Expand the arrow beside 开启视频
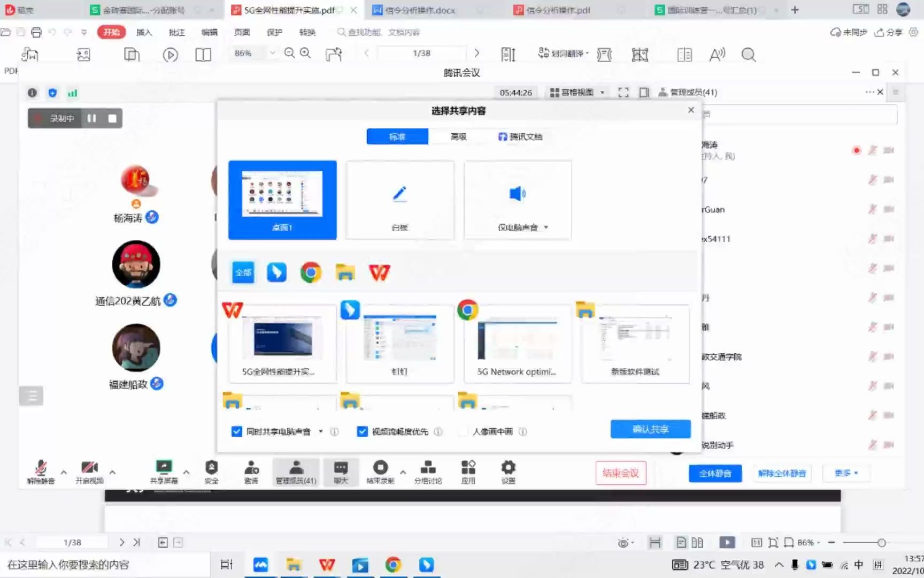 point(112,472)
